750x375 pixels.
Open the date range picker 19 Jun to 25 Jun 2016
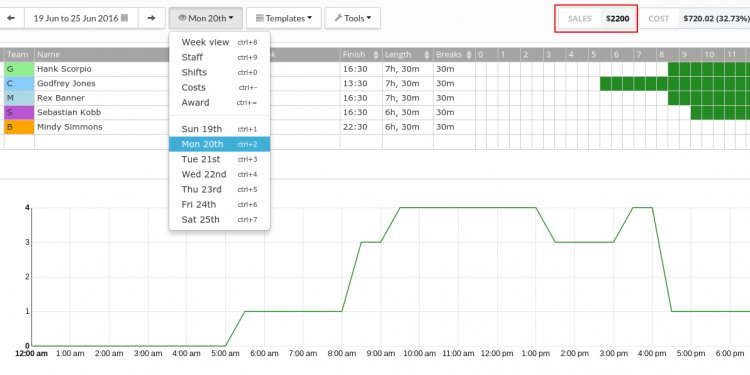[81, 18]
